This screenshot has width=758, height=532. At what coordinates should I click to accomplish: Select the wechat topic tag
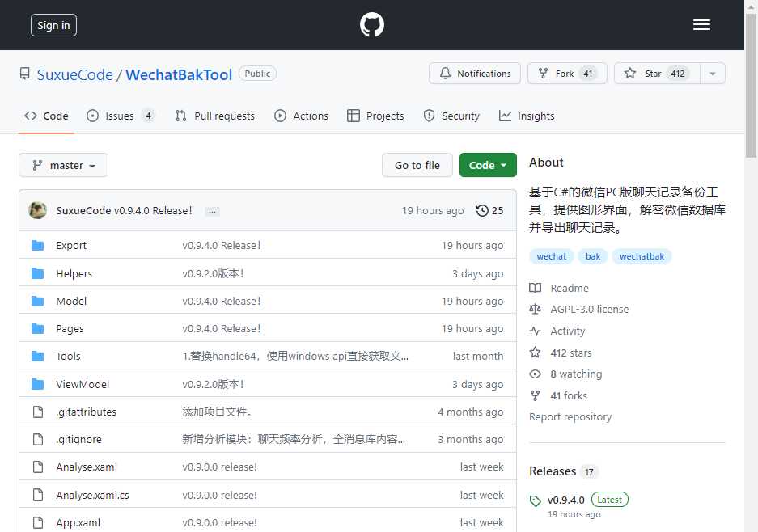coord(551,256)
